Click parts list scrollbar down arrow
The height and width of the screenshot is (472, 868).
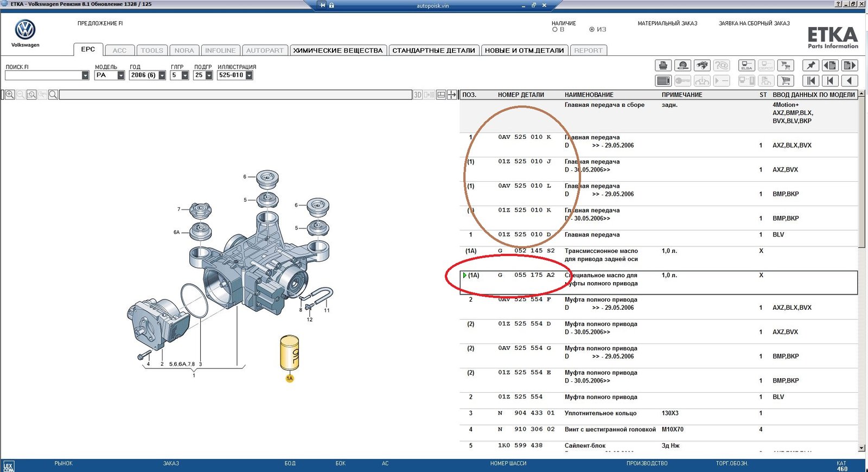point(861,448)
